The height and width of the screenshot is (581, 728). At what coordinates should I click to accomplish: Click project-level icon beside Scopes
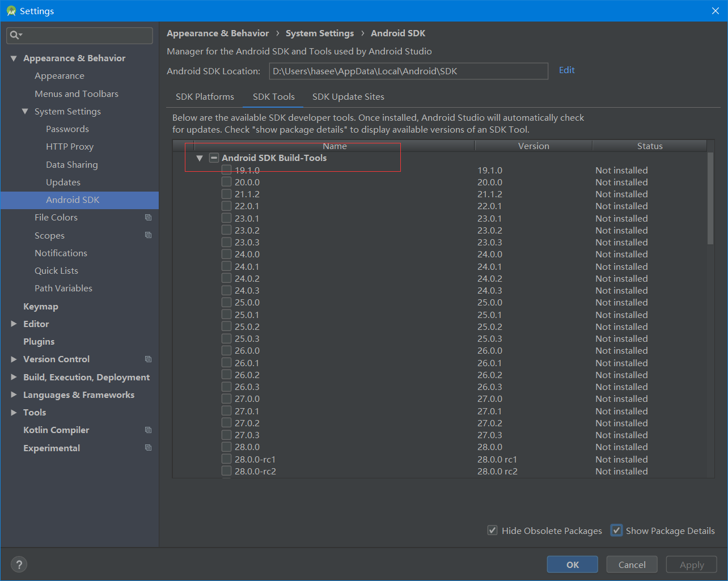pos(148,235)
